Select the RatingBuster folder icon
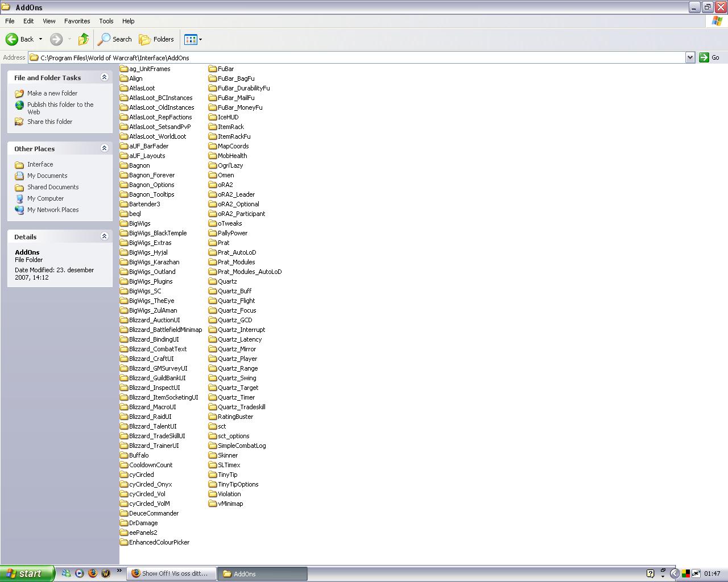This screenshot has height=582, width=728. pyautogui.click(x=213, y=417)
